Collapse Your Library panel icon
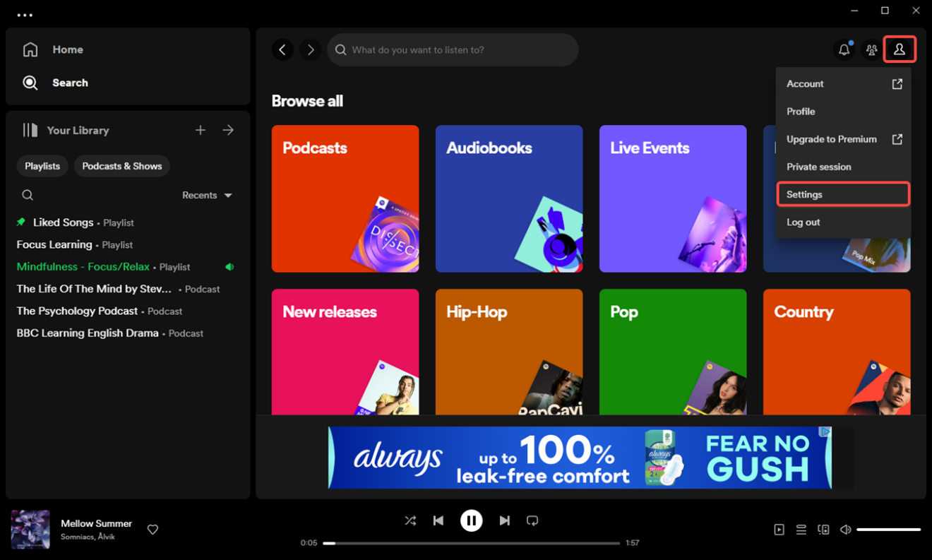The width and height of the screenshot is (932, 560). [x=30, y=130]
